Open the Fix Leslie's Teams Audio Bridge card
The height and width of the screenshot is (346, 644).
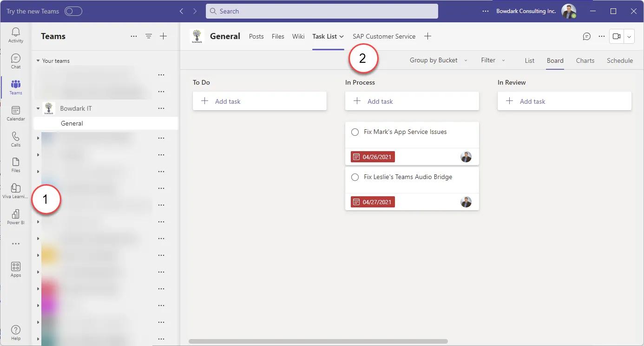pyautogui.click(x=412, y=188)
